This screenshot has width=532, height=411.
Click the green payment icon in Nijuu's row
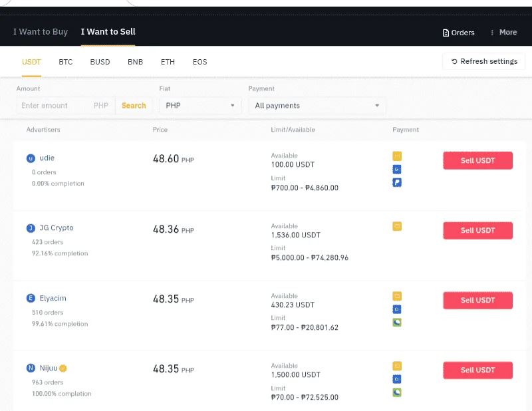[x=397, y=392]
